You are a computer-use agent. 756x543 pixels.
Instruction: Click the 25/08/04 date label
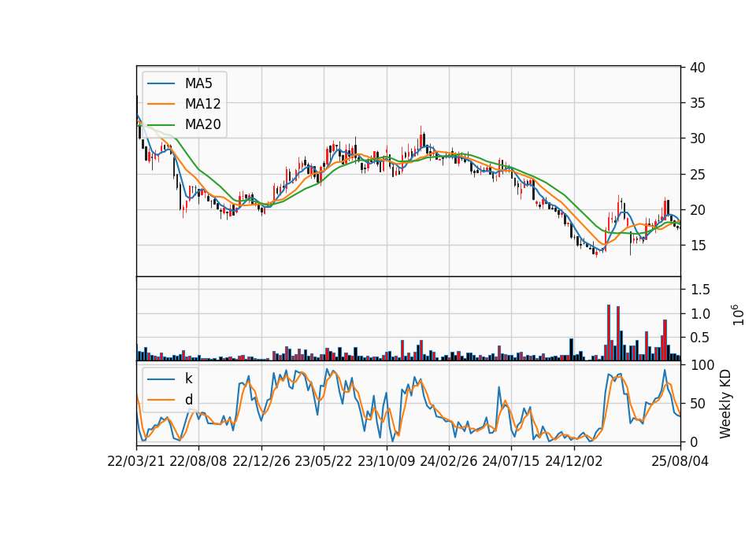680,461
